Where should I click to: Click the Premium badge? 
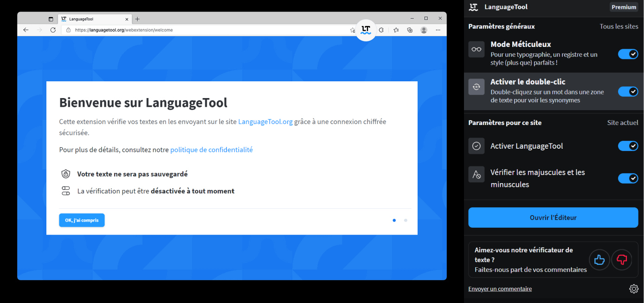pyautogui.click(x=624, y=7)
